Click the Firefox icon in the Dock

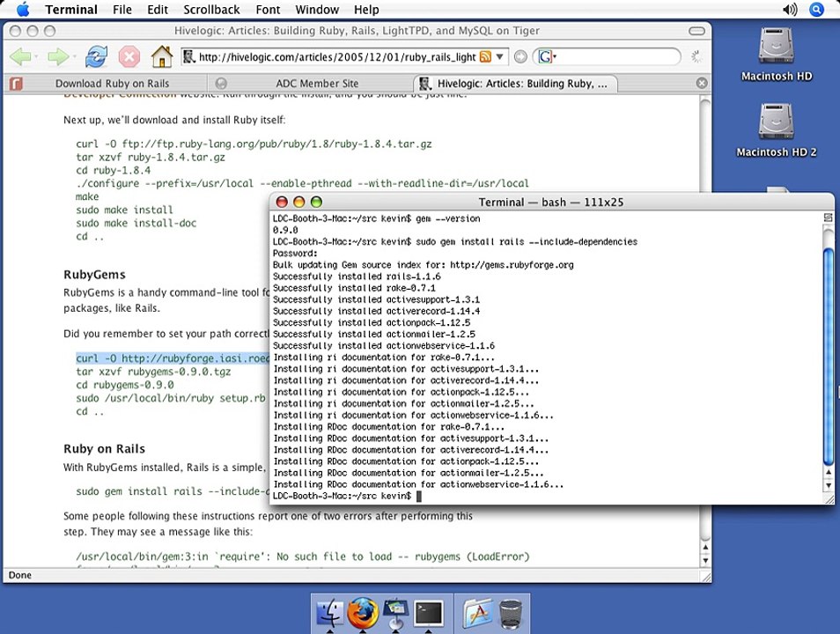pyautogui.click(x=363, y=613)
